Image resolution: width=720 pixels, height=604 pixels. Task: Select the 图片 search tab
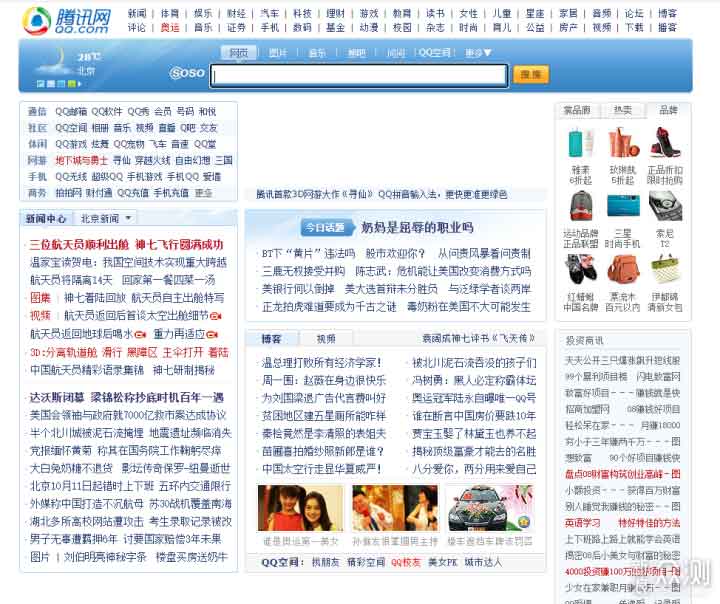(x=278, y=53)
